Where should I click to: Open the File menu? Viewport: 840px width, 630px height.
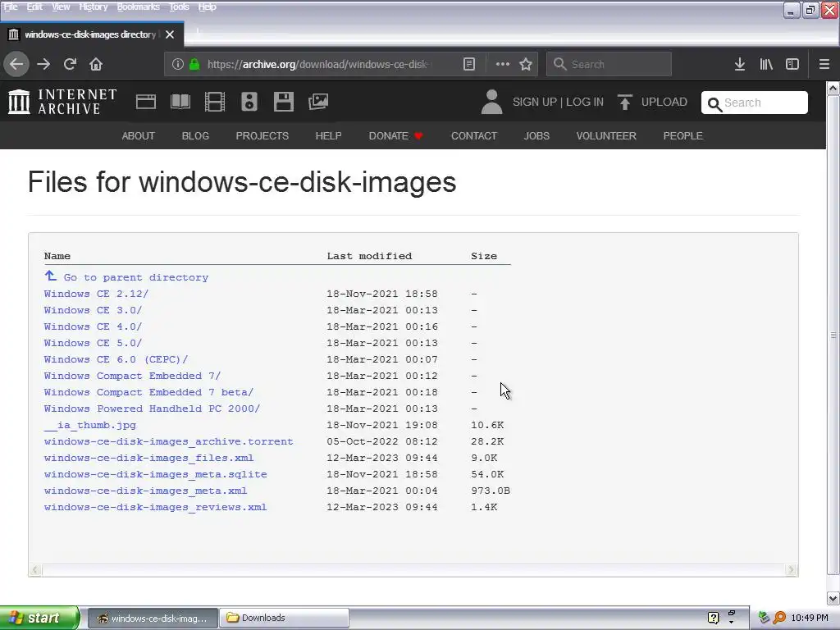[11, 7]
